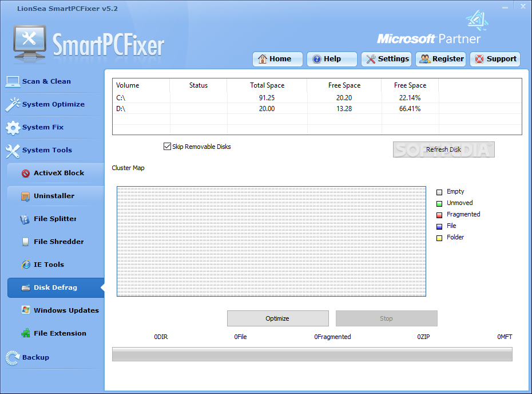The width and height of the screenshot is (532, 394).
Task: Click the System Optimize wand icon
Action: (x=13, y=105)
